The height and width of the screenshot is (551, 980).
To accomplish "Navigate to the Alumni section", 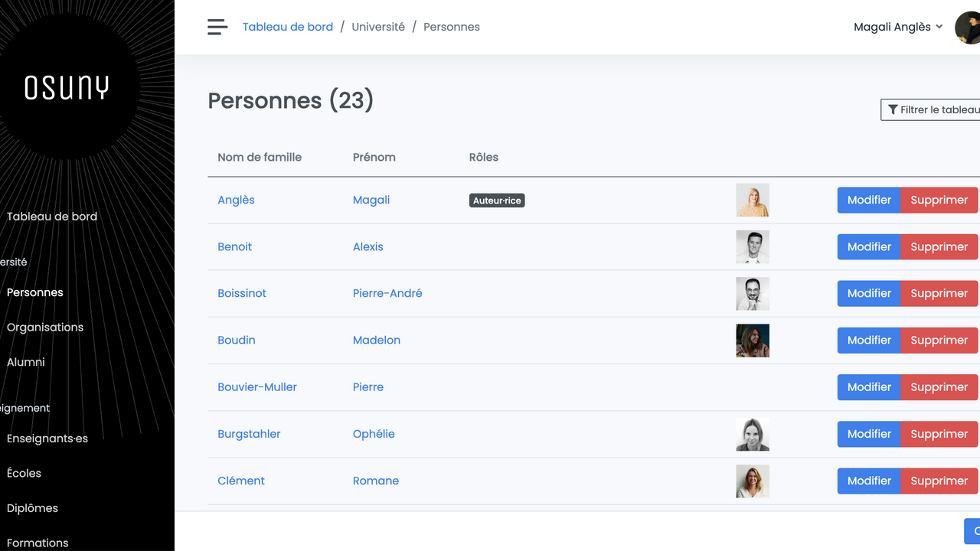I will (25, 362).
